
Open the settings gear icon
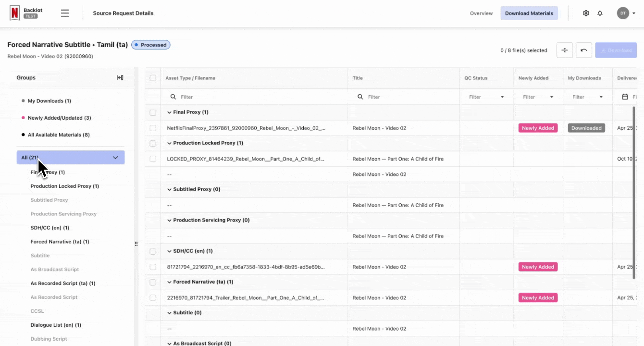[x=586, y=13]
